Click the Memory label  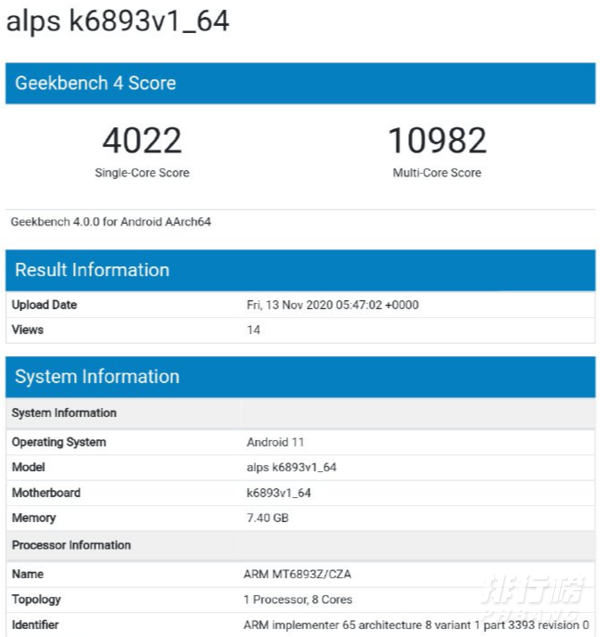(x=34, y=518)
